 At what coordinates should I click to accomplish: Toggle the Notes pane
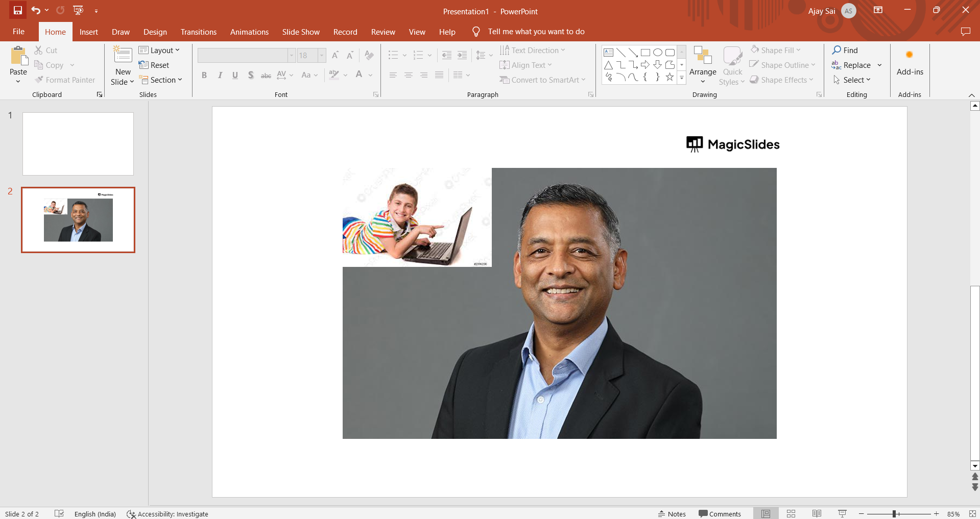672,513
